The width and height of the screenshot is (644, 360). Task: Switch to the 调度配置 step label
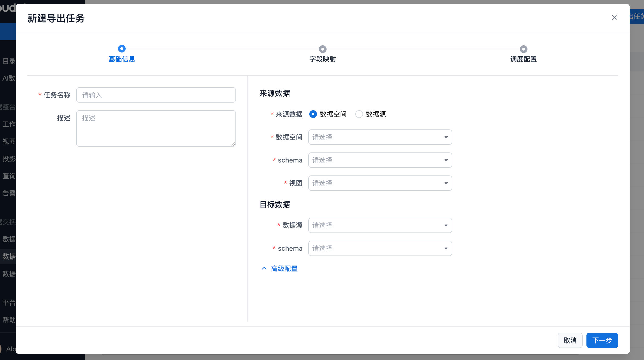point(523,59)
